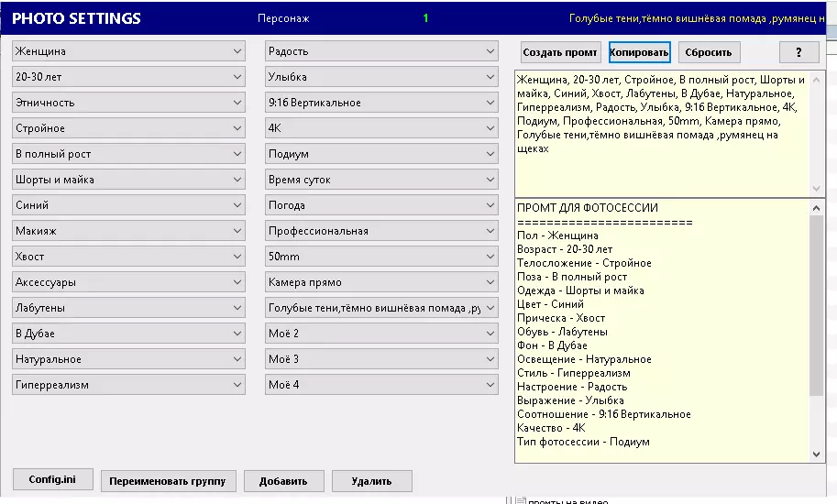
Task: Open help with the ? button
Action: click(799, 52)
